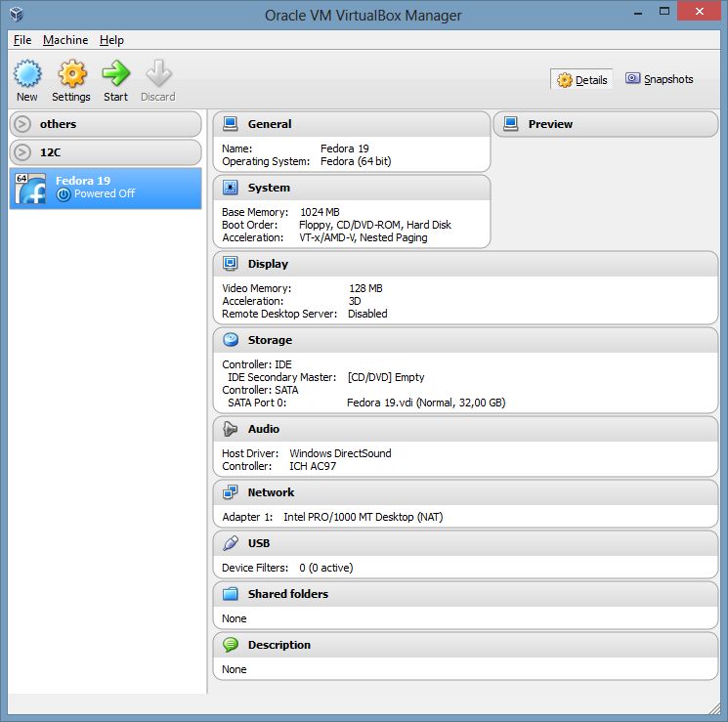Click the Description speech bubble icon
The image size is (728, 722).
(x=231, y=644)
